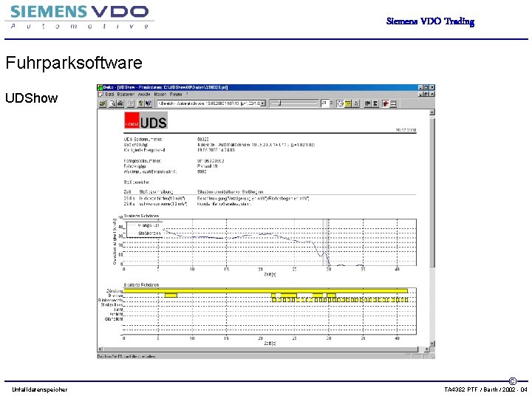Click the list lines icon at toolbar end
Viewport: 532px width, 399px height.
pyautogui.click(x=393, y=103)
